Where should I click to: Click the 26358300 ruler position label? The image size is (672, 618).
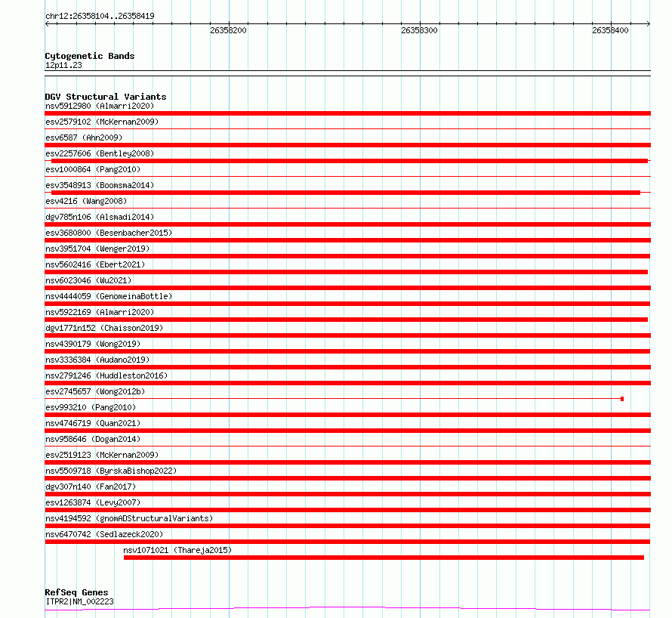click(x=419, y=30)
